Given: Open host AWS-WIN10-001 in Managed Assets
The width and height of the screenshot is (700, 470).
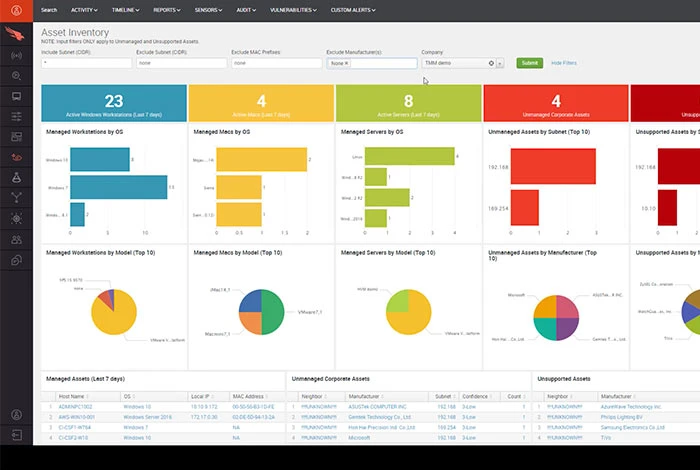Looking at the screenshot, I should [77, 417].
